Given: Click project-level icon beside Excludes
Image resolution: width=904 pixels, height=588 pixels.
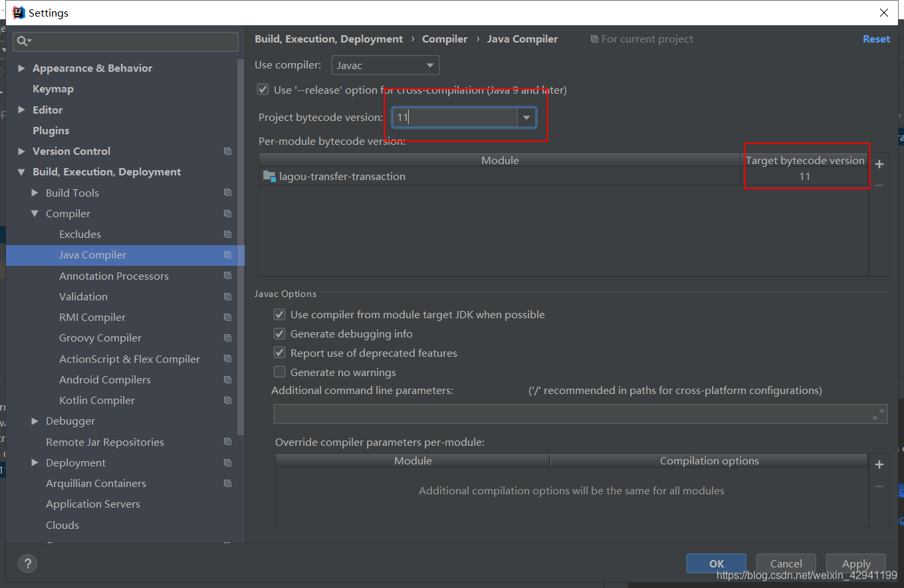Looking at the screenshot, I should pyautogui.click(x=228, y=234).
